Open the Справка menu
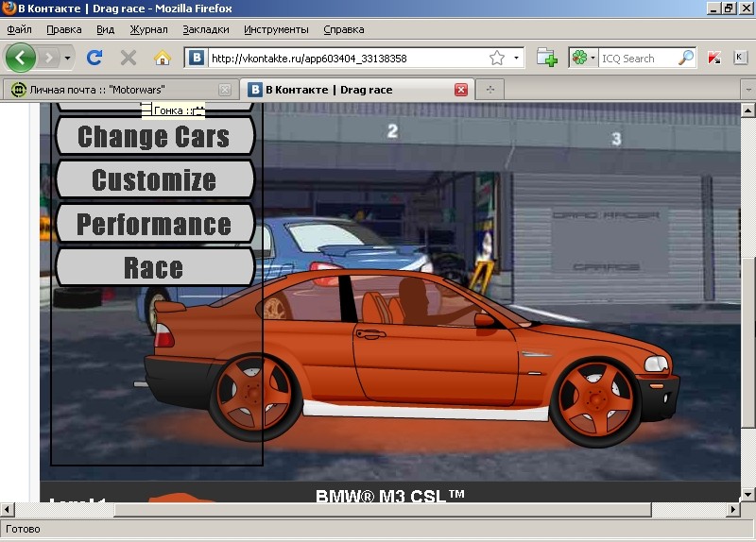 point(344,29)
